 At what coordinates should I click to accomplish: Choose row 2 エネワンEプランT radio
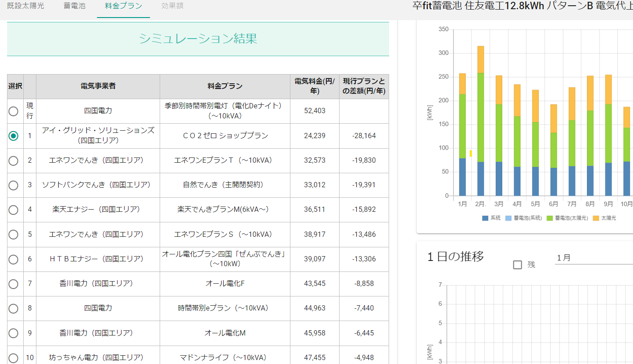click(x=14, y=161)
